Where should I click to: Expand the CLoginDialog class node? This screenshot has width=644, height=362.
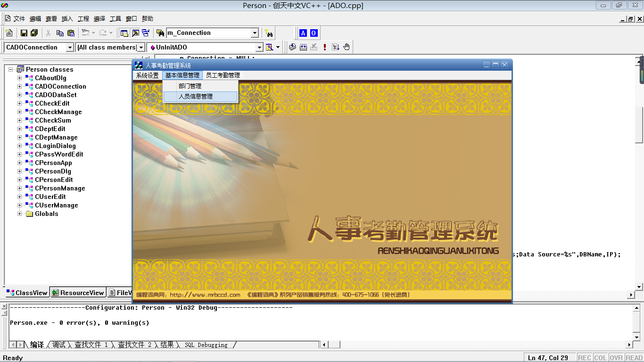coord(20,146)
